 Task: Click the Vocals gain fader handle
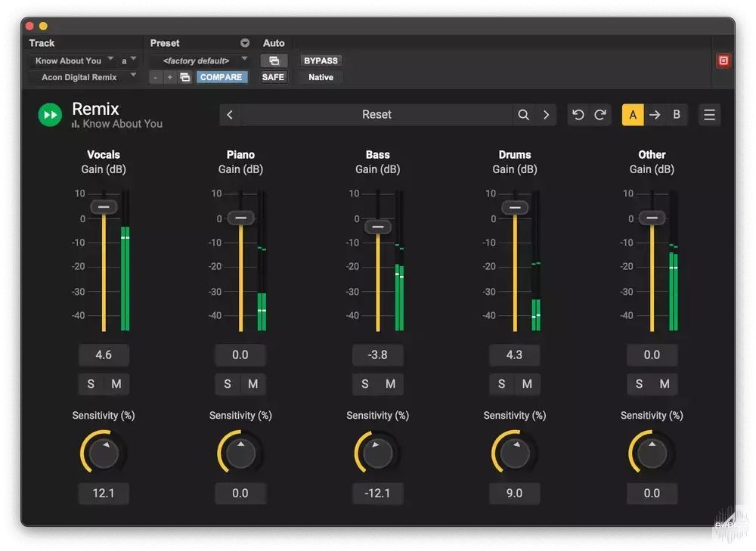(104, 207)
